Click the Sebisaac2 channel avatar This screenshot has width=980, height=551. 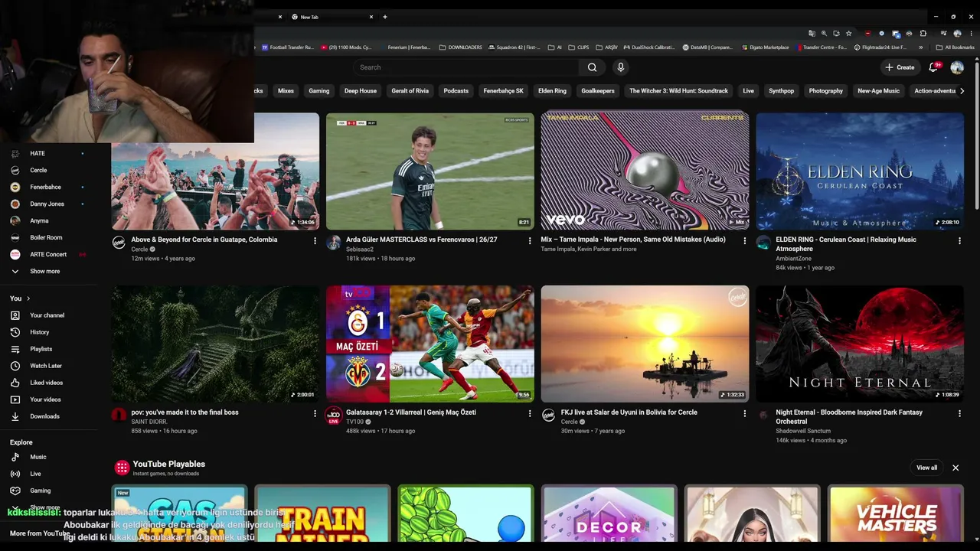click(333, 243)
